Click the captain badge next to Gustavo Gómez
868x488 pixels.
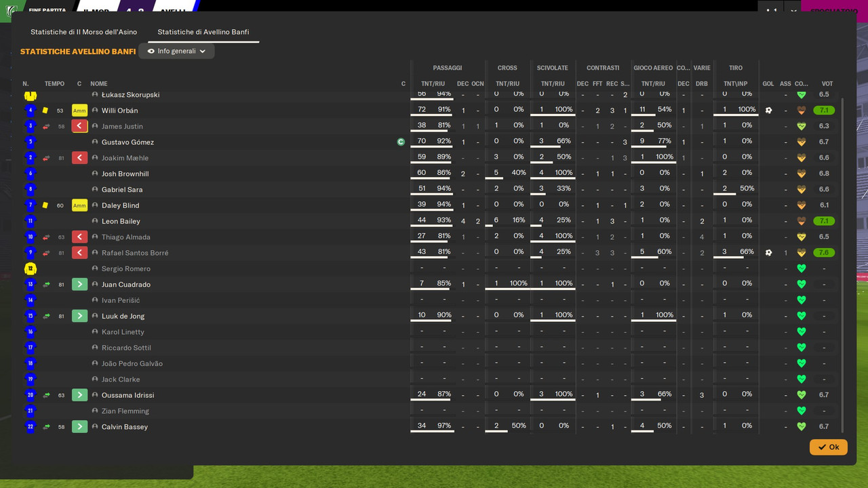pos(401,142)
